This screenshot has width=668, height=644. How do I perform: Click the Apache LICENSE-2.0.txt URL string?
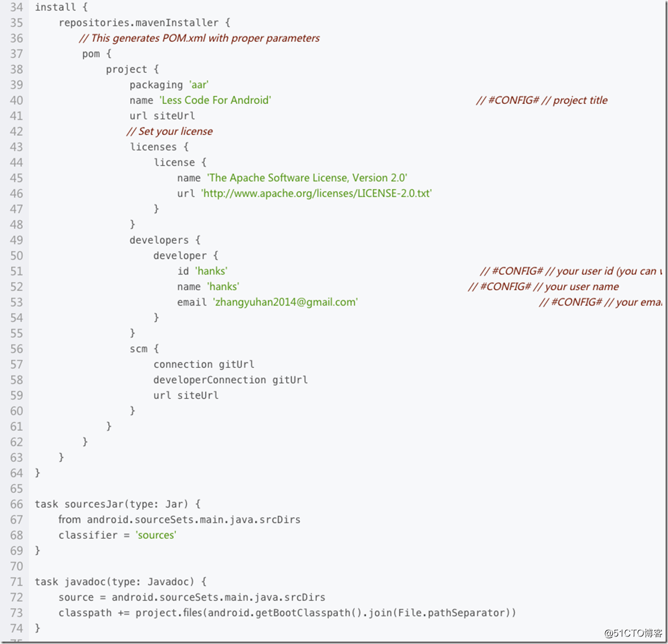317,193
